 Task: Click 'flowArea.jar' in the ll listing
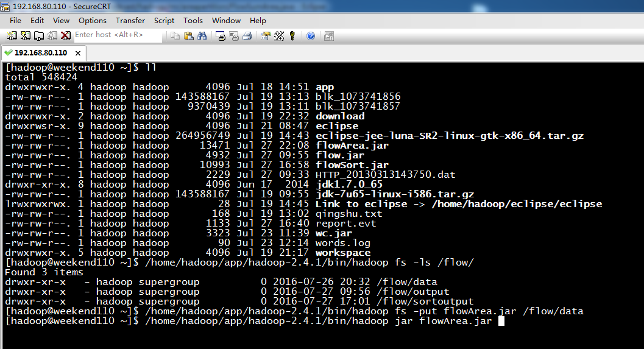click(352, 146)
